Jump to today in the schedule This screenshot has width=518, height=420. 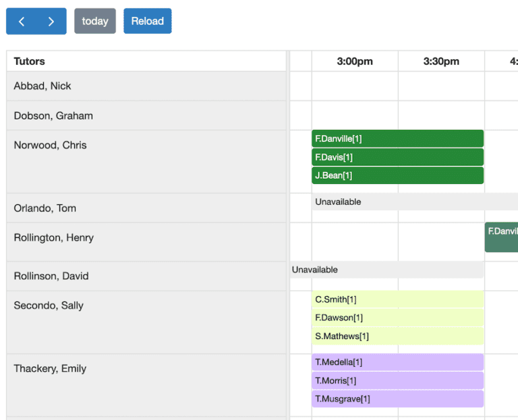click(x=95, y=22)
